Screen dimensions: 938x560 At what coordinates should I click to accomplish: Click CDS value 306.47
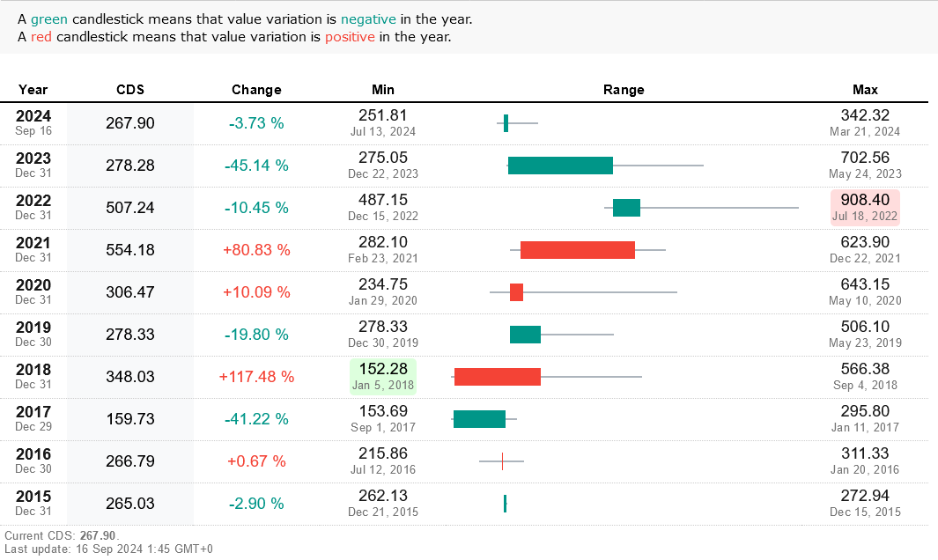(130, 292)
